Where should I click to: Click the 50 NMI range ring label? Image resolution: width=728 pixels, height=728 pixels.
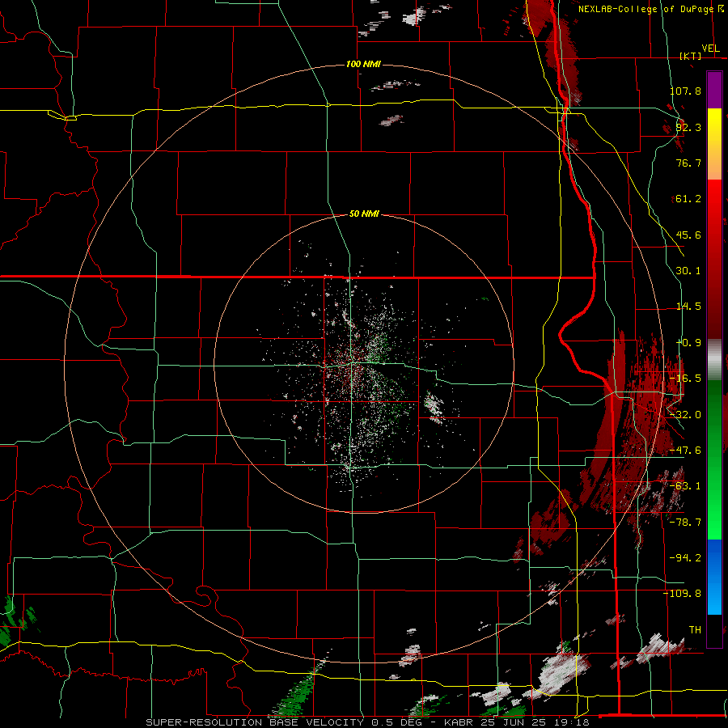coord(365,214)
